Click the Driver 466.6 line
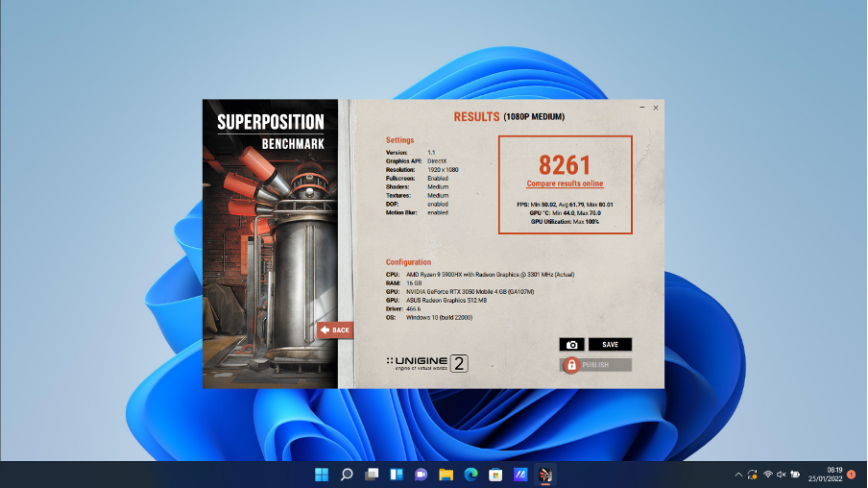This screenshot has width=868, height=488. coord(403,308)
